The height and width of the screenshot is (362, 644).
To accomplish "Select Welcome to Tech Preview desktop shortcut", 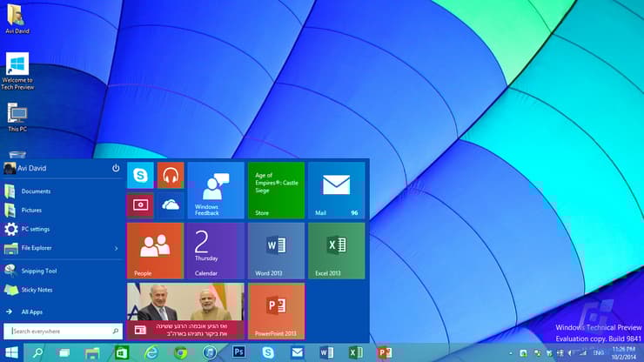I will [x=17, y=70].
